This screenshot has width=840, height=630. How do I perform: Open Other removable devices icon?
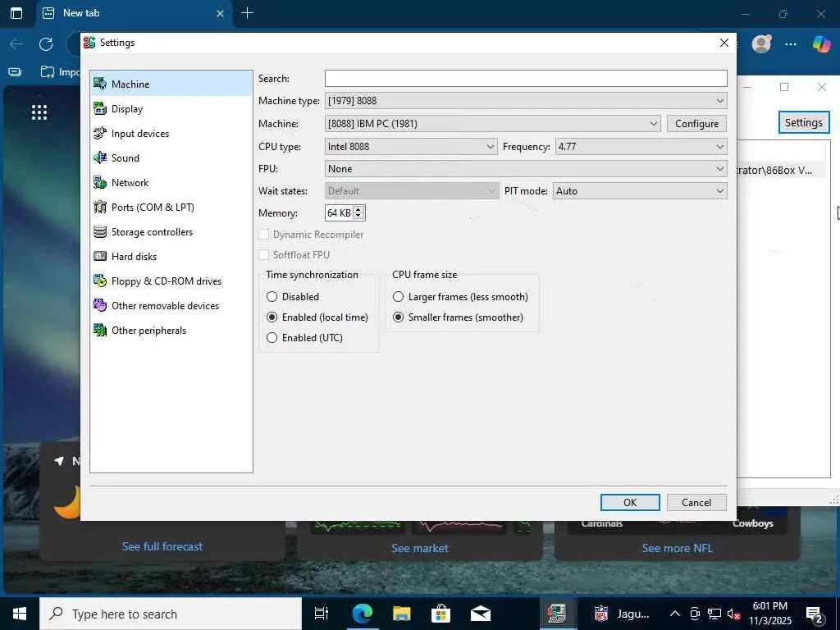tap(100, 305)
